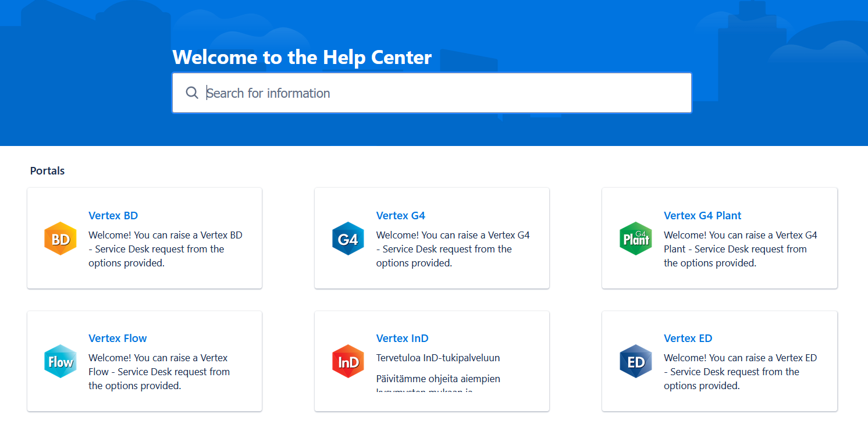Open the Vertex BD portal link
This screenshot has height=431, width=868.
click(113, 216)
